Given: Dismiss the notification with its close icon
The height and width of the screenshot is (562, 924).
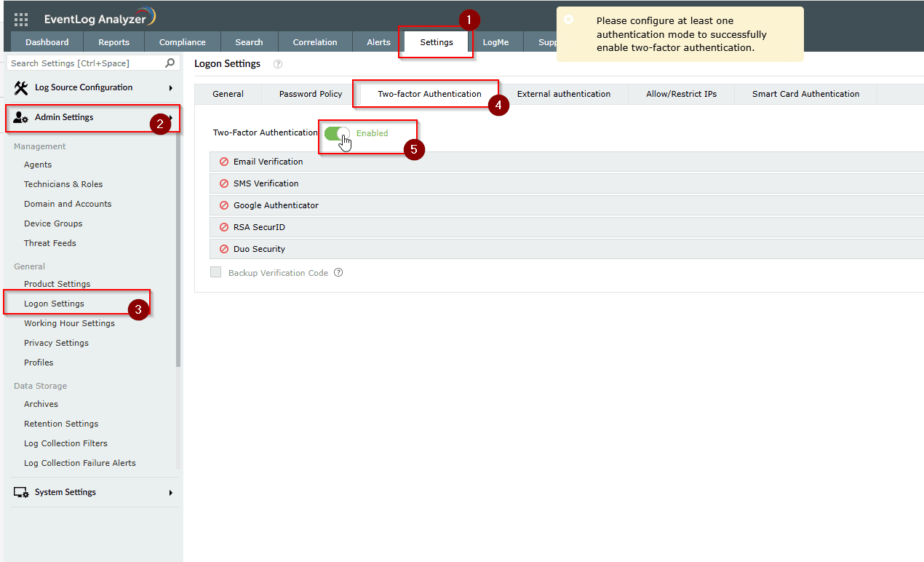Looking at the screenshot, I should click(x=569, y=20).
